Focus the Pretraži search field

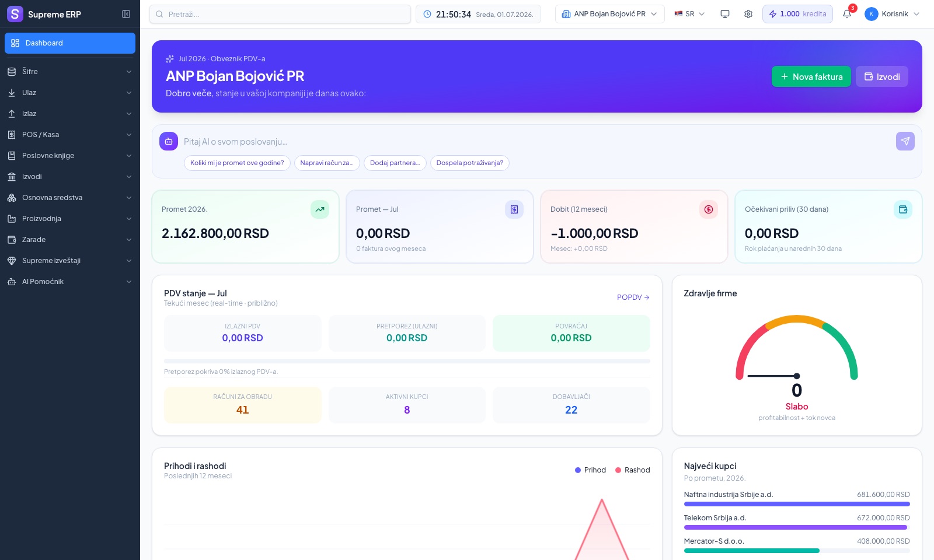coord(280,14)
